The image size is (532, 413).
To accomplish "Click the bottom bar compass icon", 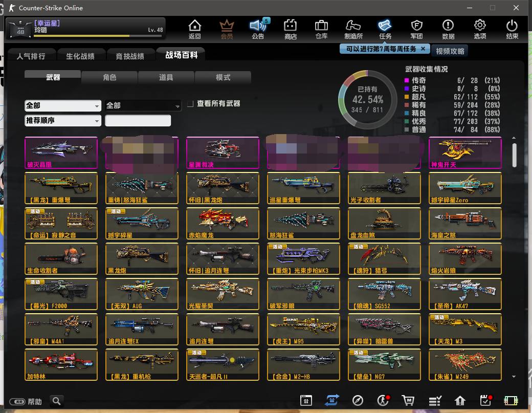I will (358, 400).
